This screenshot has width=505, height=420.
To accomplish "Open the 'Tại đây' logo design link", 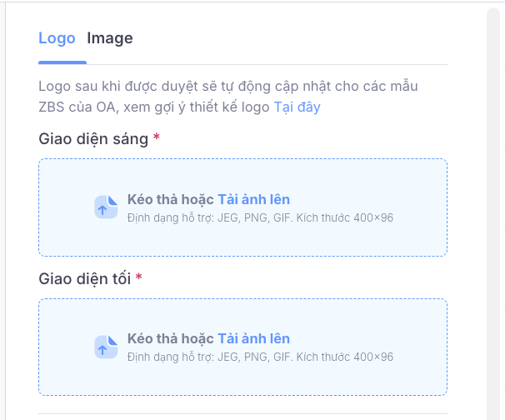I will (297, 107).
